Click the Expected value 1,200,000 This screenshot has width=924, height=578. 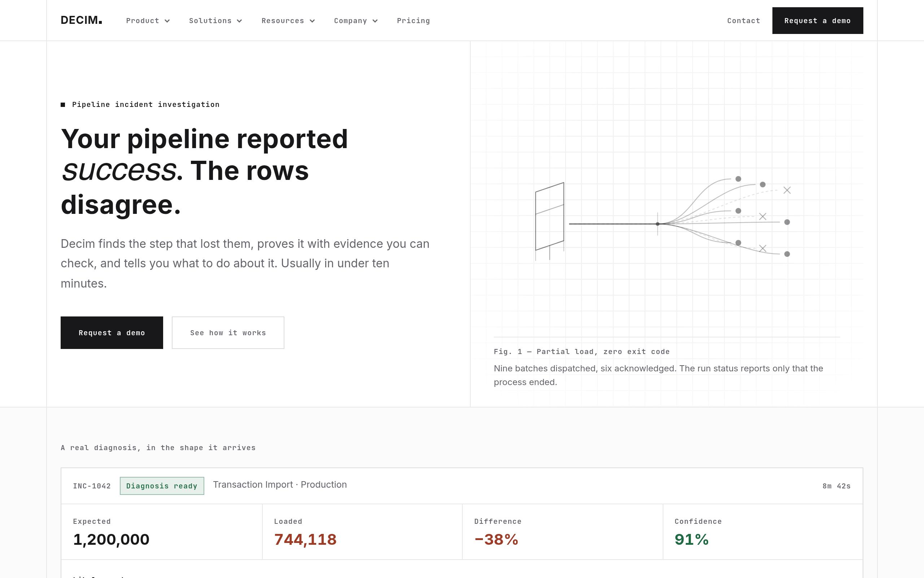(x=111, y=539)
